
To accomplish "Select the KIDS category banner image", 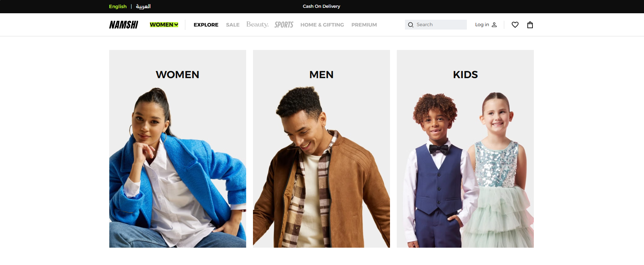I will pyautogui.click(x=465, y=149).
